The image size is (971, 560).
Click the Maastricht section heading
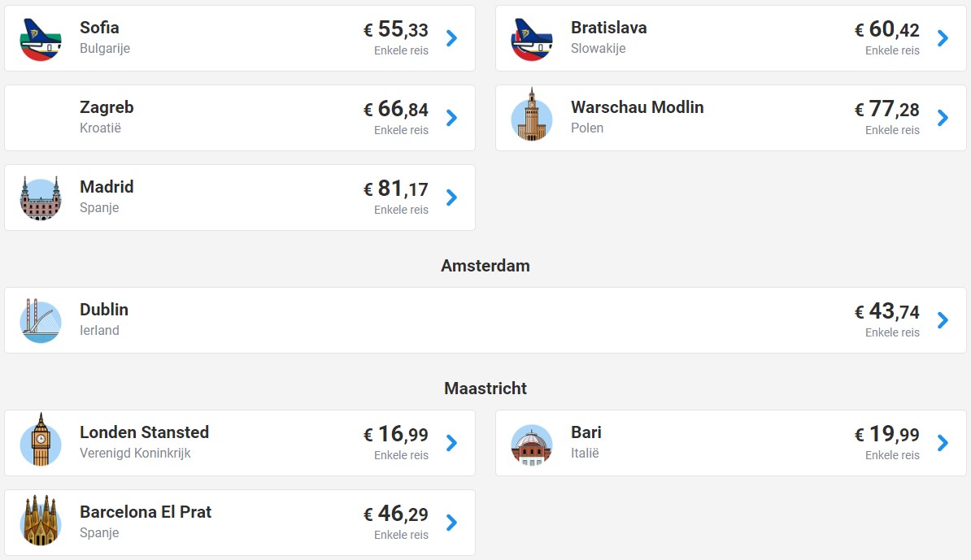(x=485, y=388)
